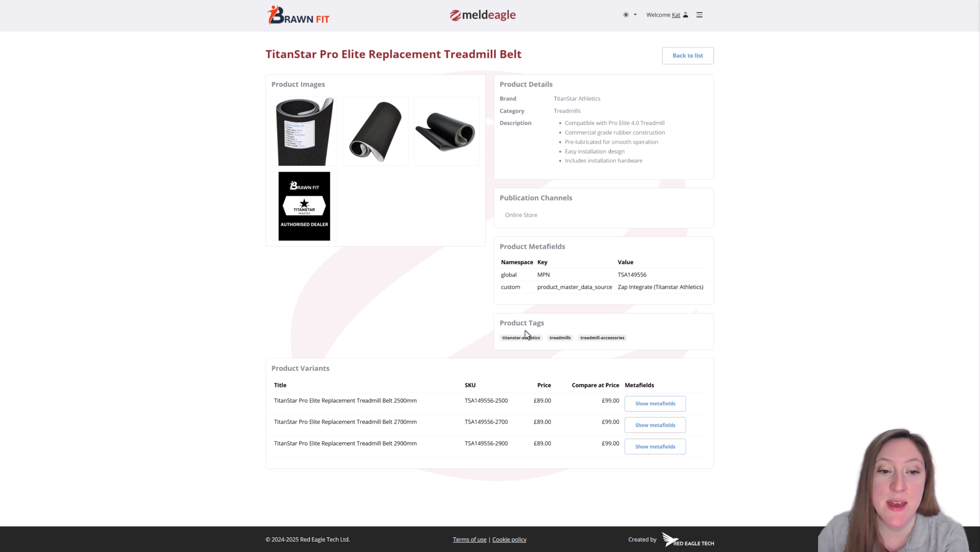
Task: Show metafields for the 2900mm variant
Action: 654,446
